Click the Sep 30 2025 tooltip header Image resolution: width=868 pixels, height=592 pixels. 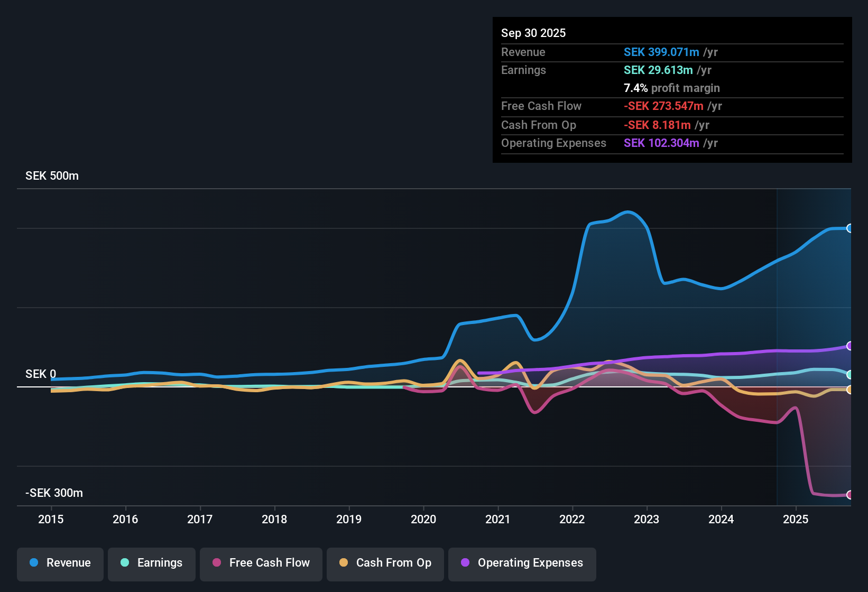click(533, 33)
